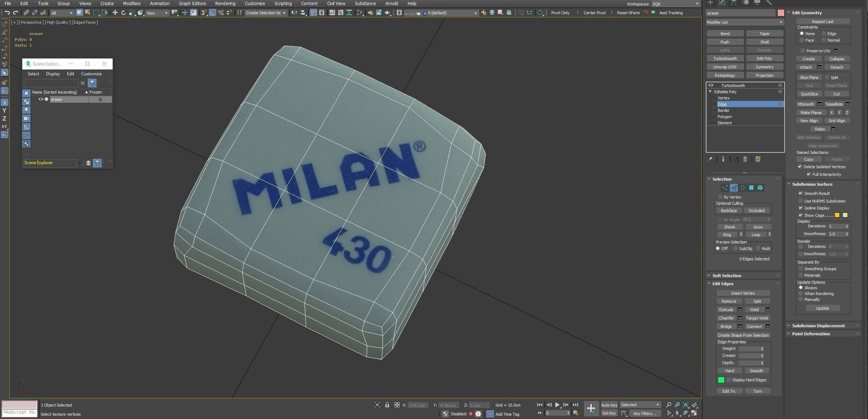Open reference coordinate View dropdown

157,13
